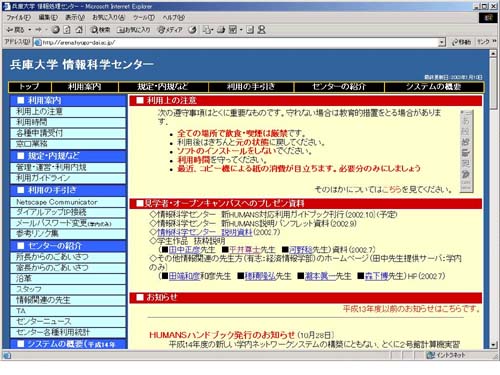Click the Stop loading icon in toolbar
Viewport: 500px width, 375px height.
(55, 30)
